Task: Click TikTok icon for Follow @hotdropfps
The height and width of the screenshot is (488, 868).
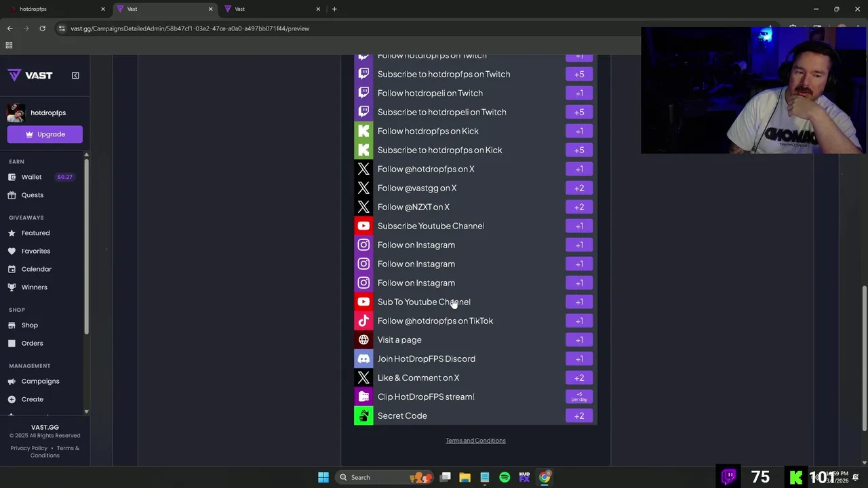Action: (x=363, y=321)
